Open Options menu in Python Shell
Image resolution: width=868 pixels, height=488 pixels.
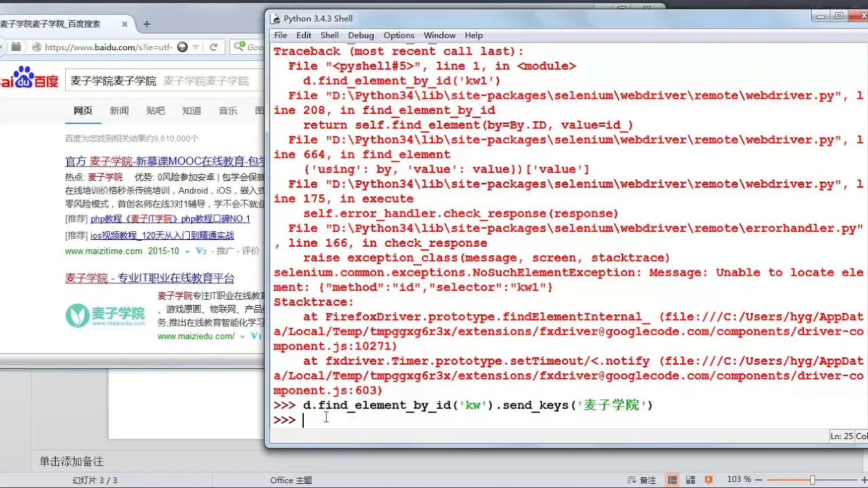coord(399,35)
